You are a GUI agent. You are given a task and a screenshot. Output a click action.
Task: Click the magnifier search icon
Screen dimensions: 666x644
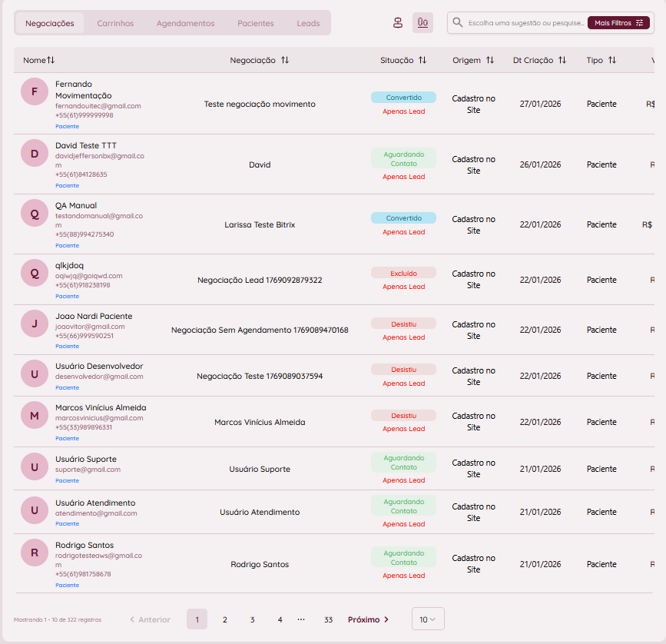coord(458,23)
